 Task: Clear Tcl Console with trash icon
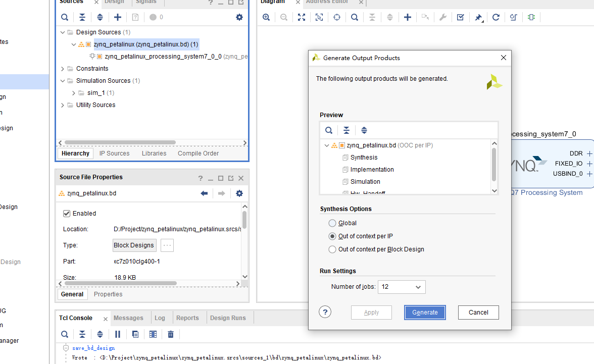[x=171, y=334]
